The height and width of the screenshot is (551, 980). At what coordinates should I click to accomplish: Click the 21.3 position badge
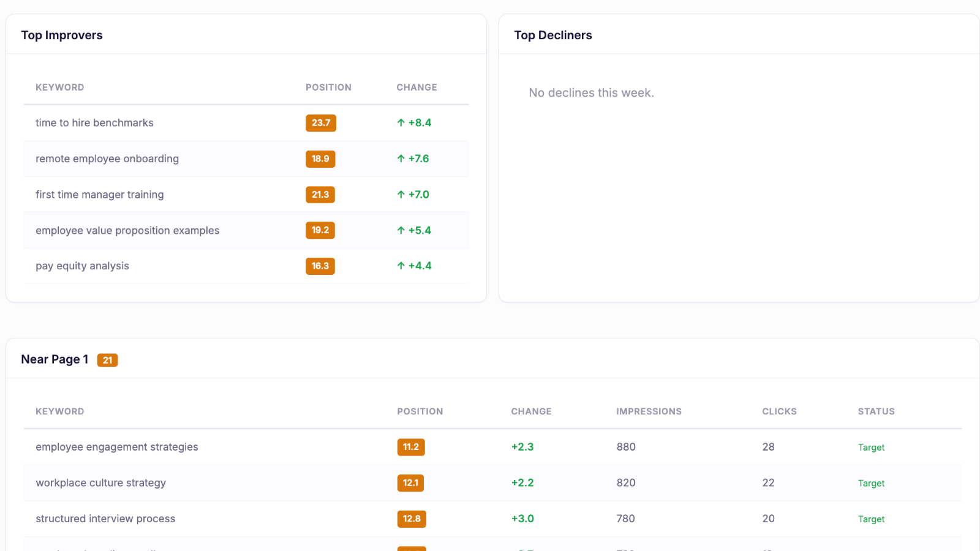click(320, 195)
